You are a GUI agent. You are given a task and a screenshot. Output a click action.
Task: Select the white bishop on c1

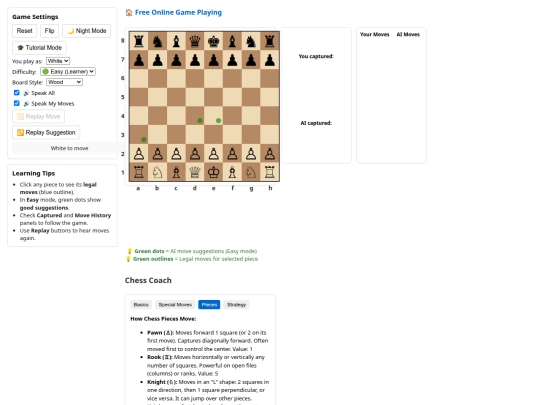click(176, 172)
